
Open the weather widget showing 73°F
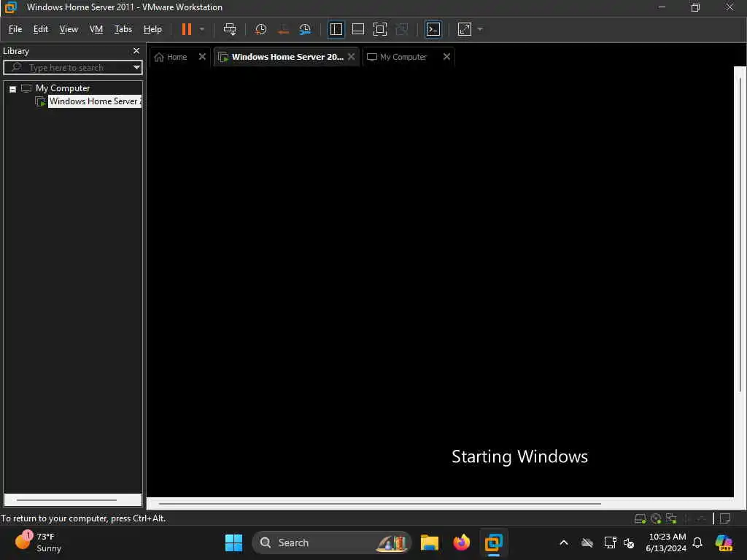click(x=38, y=542)
